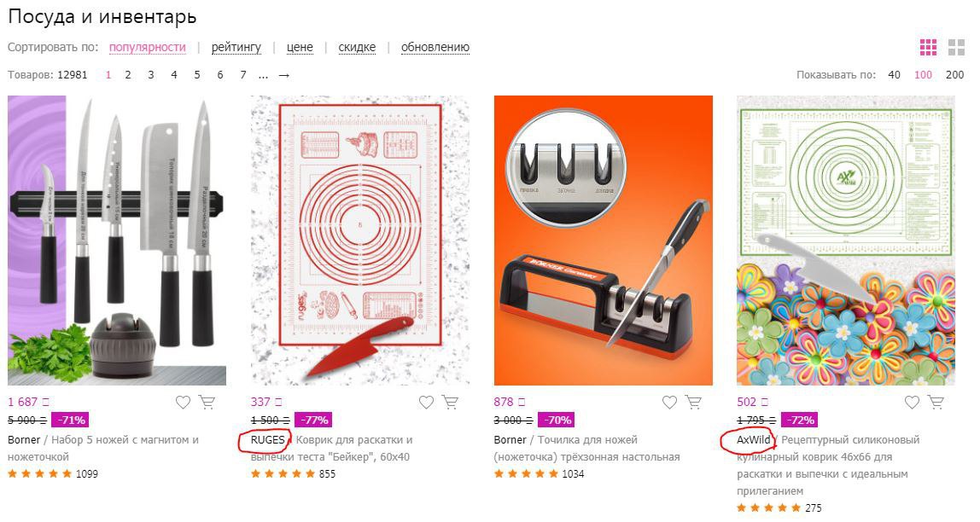Screen dimensions: 980x522
Task: Favorite the RUGES baking mat
Action: coord(426,402)
